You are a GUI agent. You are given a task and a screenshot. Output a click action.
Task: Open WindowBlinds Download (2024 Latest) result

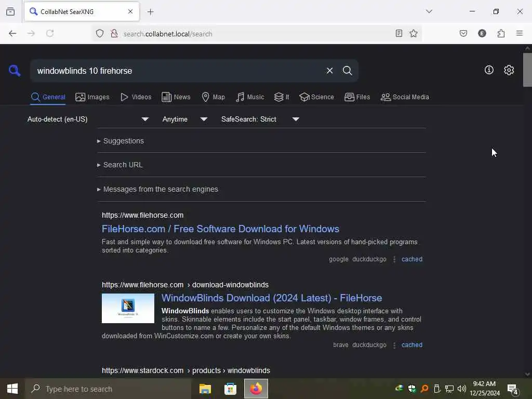[x=271, y=298]
